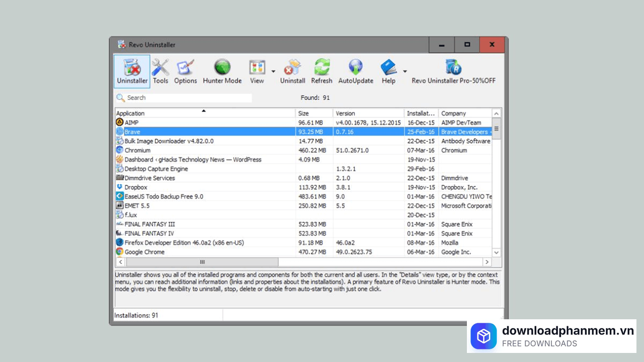This screenshot has width=644, height=362.
Task: Sort by Application column header
Action: tap(205, 113)
